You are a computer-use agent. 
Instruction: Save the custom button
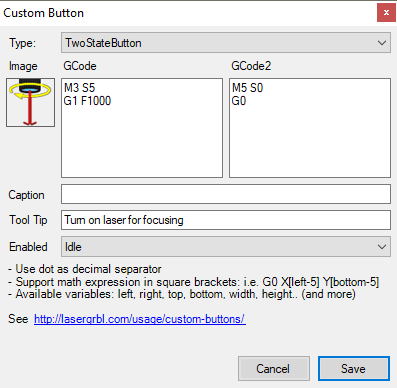[354, 369]
